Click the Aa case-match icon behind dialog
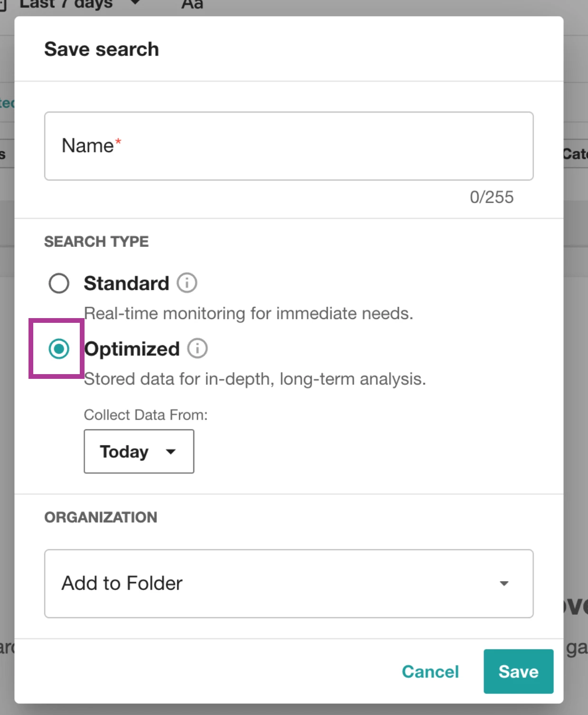Screen dimensions: 588x715 (x=192, y=5)
